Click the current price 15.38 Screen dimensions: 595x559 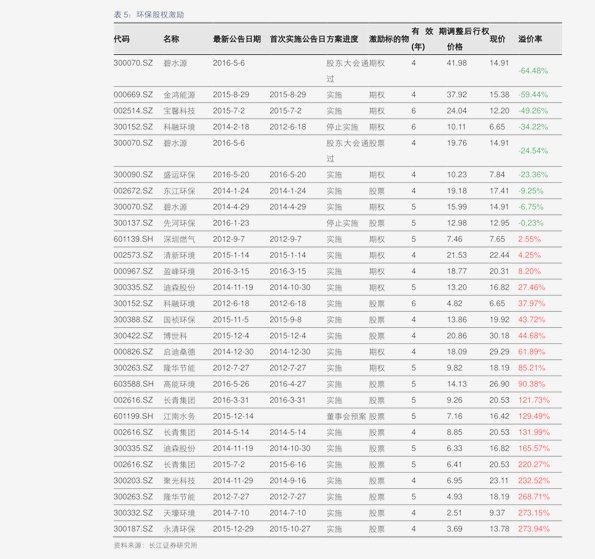(499, 94)
